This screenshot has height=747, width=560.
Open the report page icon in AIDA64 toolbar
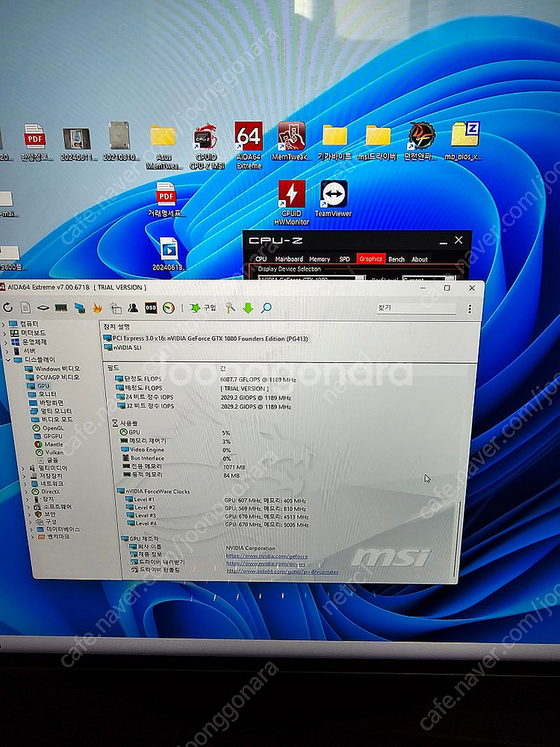[x=25, y=308]
